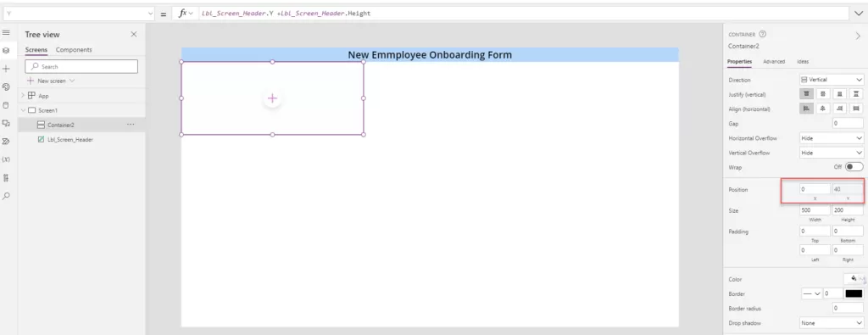Set Align horizontal to start
The height and width of the screenshot is (335, 868).
(x=807, y=109)
